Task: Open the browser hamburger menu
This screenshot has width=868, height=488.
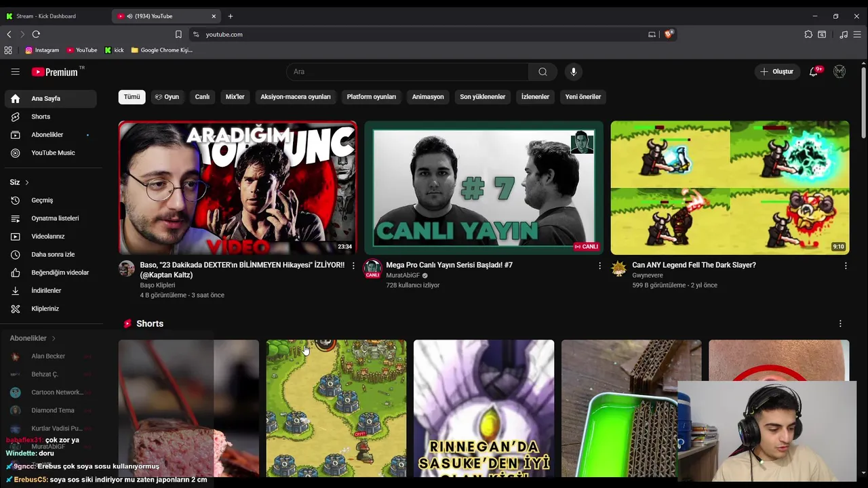Action: click(x=857, y=34)
